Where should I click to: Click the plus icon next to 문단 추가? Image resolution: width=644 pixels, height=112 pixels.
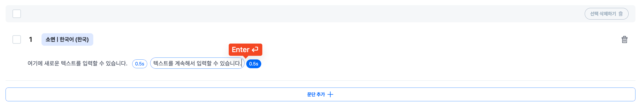(x=330, y=94)
